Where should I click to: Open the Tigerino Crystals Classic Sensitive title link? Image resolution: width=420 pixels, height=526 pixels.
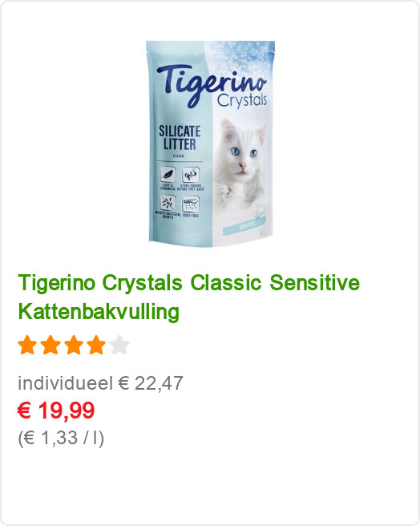(189, 297)
